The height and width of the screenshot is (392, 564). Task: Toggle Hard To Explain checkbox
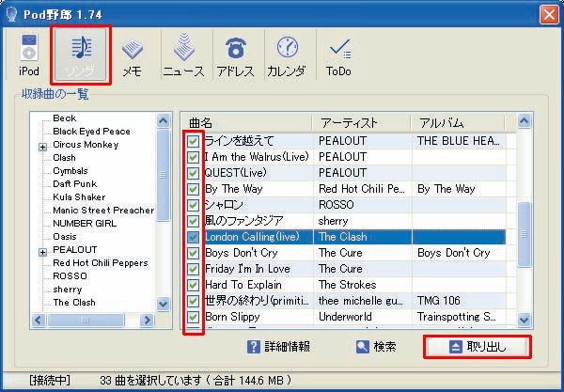[193, 285]
